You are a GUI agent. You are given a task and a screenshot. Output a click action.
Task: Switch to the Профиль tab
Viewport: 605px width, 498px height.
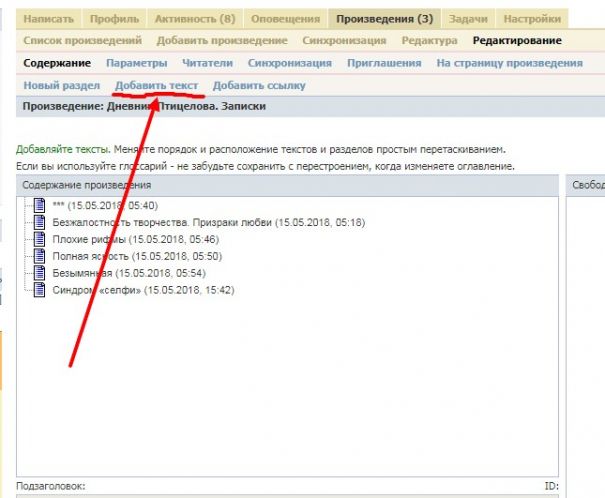coord(114,19)
